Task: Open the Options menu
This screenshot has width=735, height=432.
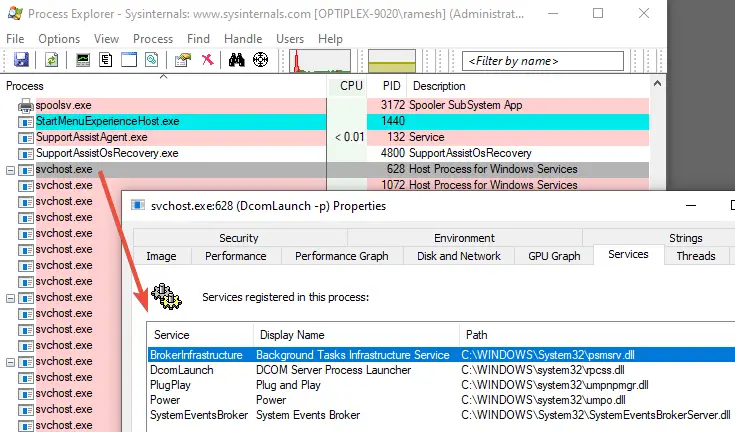Action: click(x=59, y=39)
